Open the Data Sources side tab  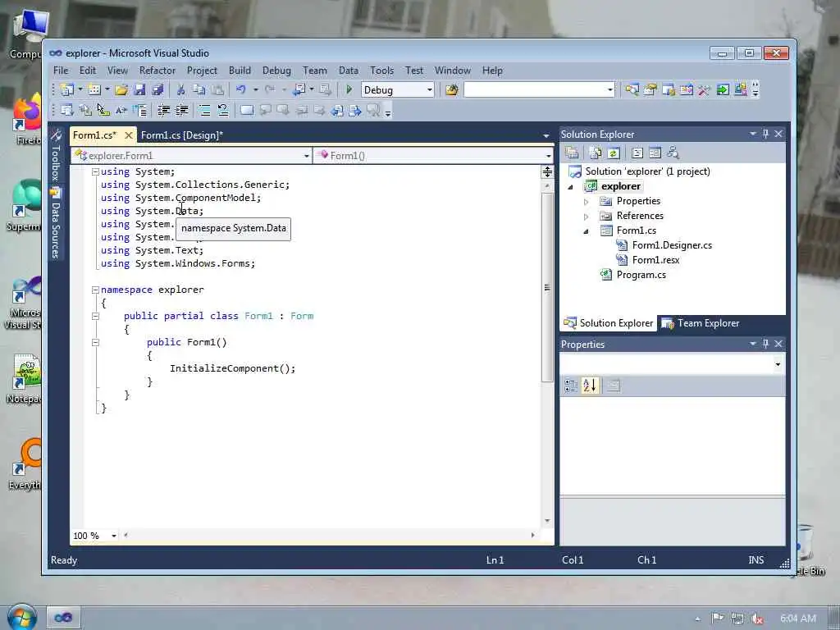tap(55, 224)
